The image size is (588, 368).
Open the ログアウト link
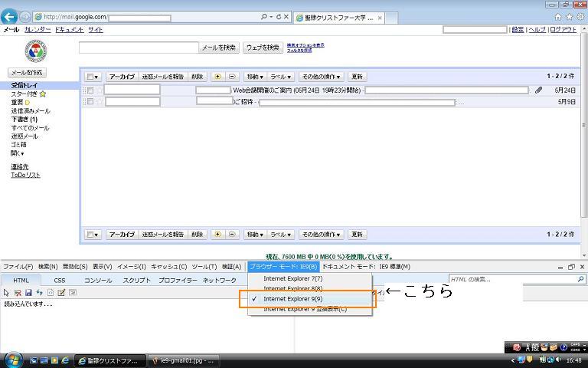pyautogui.click(x=563, y=30)
